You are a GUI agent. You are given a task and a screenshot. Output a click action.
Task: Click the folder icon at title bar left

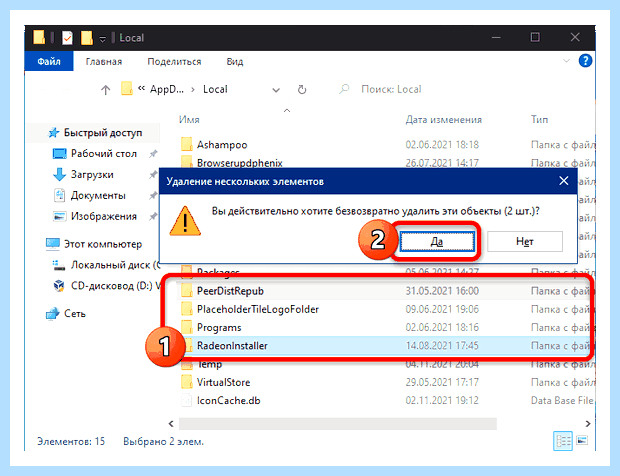(x=39, y=37)
